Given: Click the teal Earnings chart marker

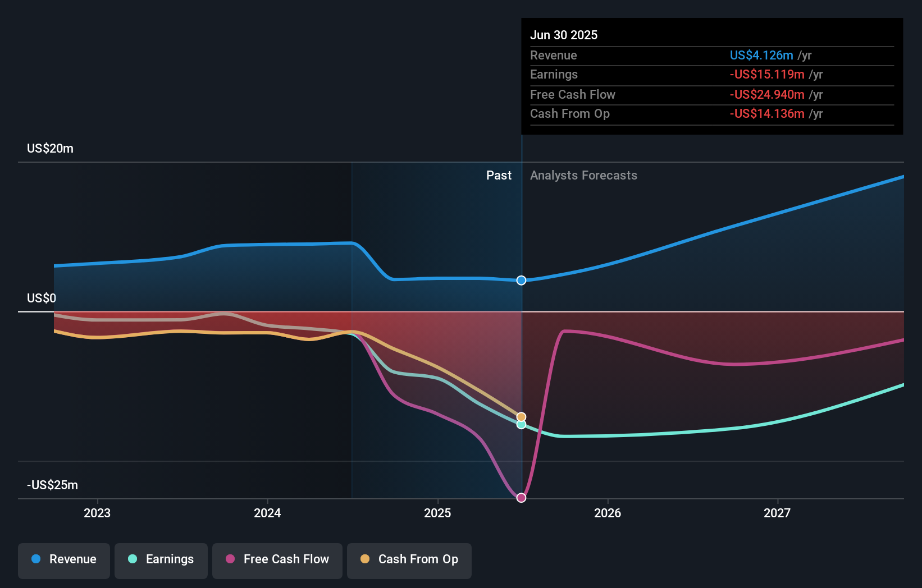Looking at the screenshot, I should [x=521, y=425].
